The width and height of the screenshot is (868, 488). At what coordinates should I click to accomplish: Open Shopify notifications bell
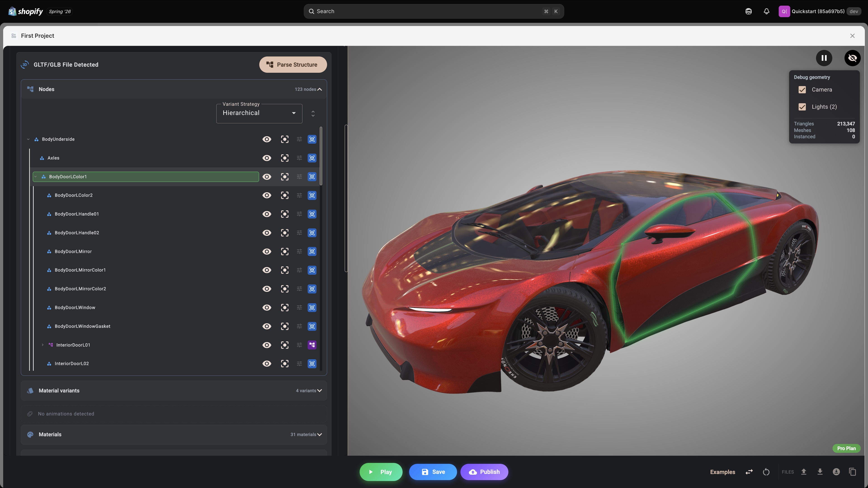coord(767,12)
